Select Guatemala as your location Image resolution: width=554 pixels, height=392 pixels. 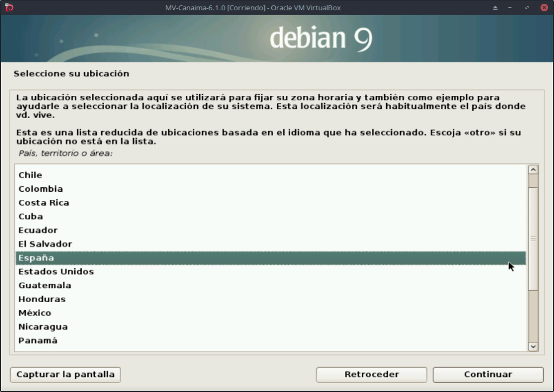pos(45,285)
